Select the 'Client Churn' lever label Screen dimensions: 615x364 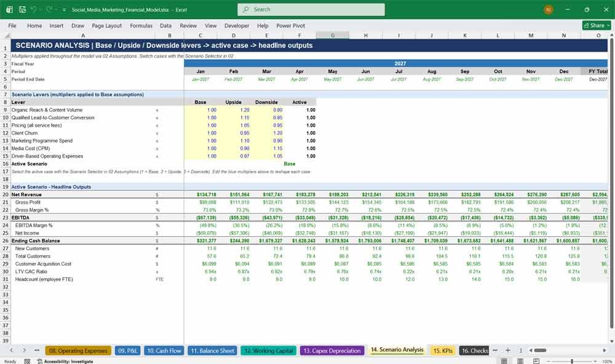pyautogui.click(x=25, y=133)
